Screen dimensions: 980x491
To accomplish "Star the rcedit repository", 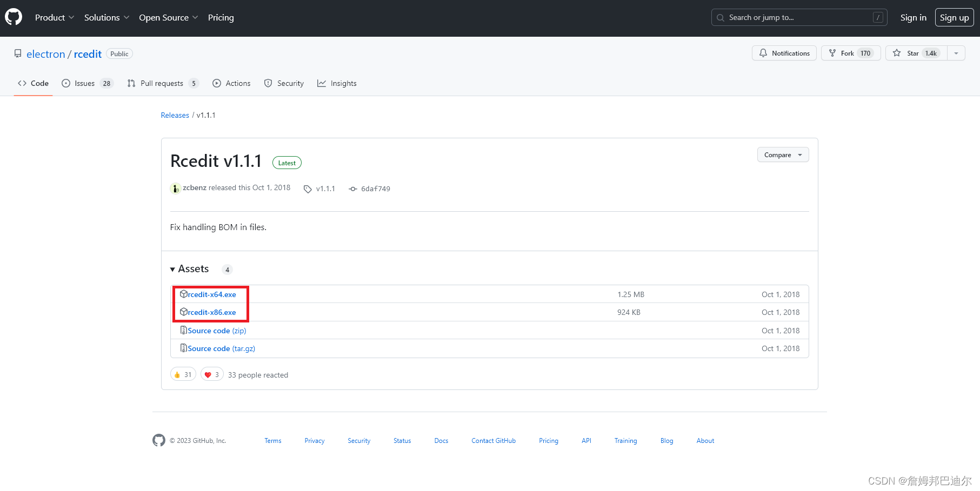I will coord(916,53).
